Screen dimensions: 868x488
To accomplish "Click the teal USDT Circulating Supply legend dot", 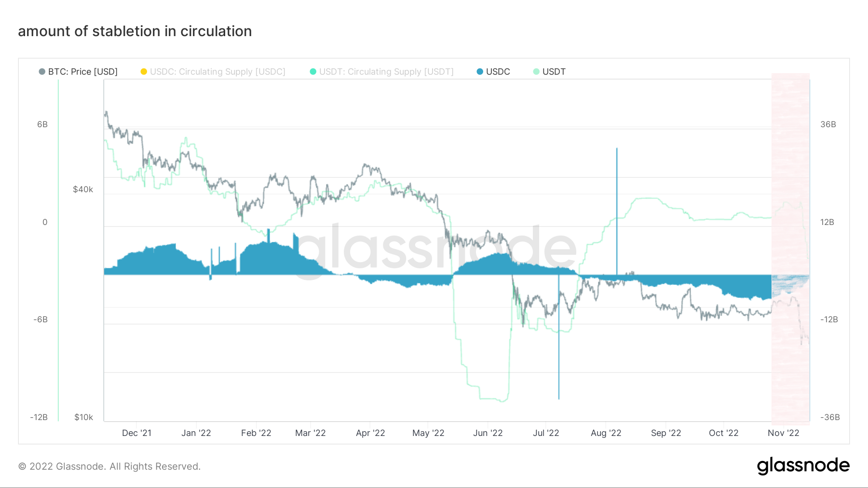I will [313, 72].
